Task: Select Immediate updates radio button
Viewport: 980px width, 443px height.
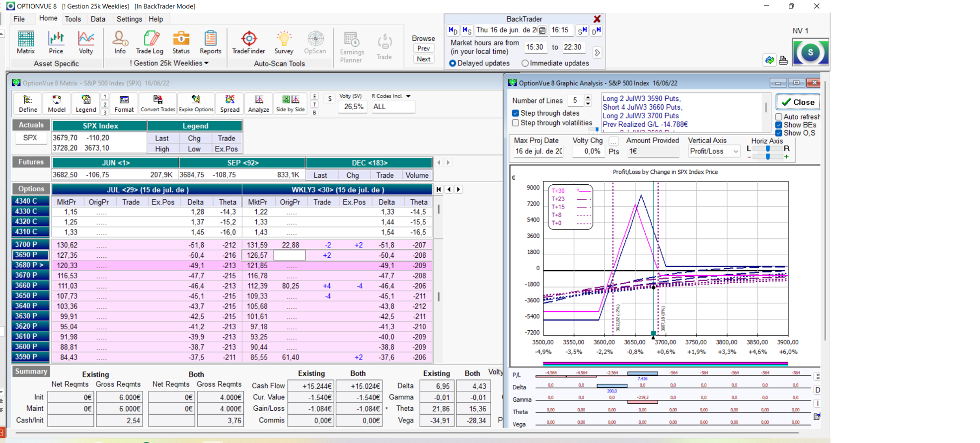Action: [x=525, y=64]
